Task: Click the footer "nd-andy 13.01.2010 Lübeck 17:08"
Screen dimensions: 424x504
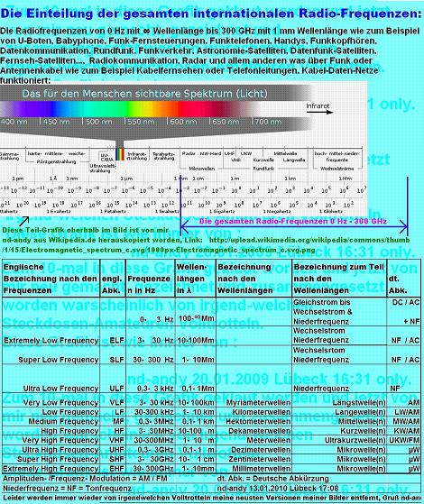Action: 278,489
